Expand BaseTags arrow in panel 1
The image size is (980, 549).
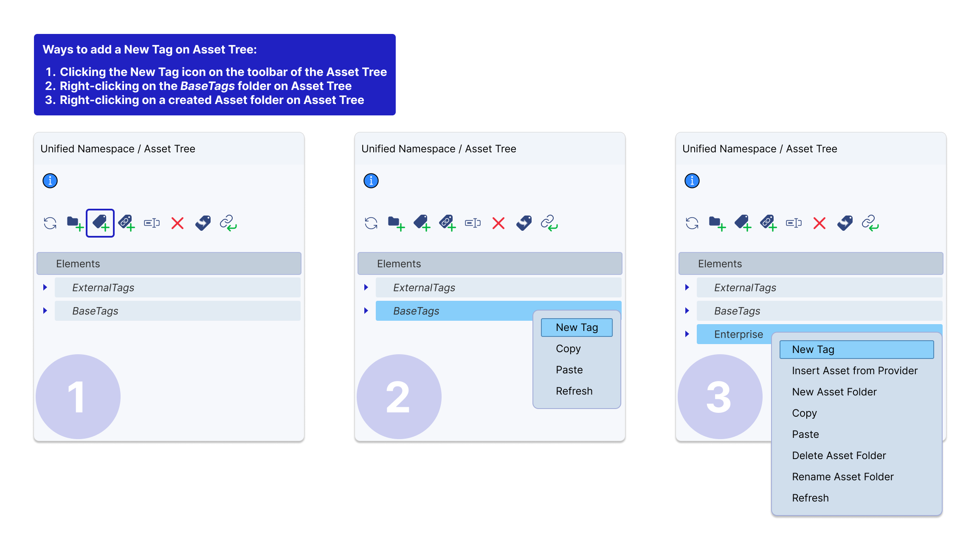[45, 311]
